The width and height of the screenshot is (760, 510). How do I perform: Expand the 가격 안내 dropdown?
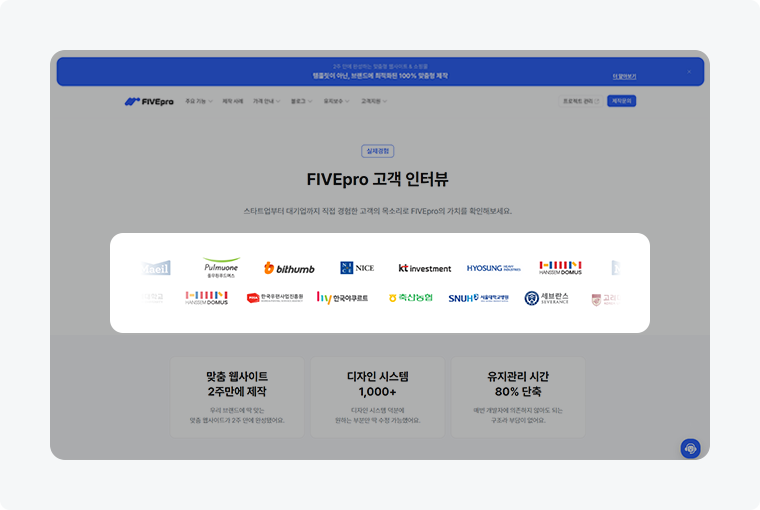[267, 101]
